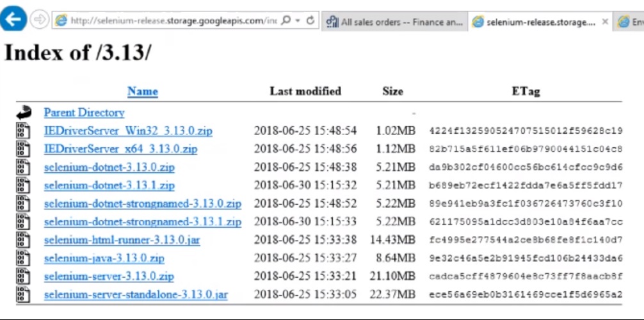Download selenium-java-3.13.0.zip
The height and width of the screenshot is (320, 644).
click(104, 258)
